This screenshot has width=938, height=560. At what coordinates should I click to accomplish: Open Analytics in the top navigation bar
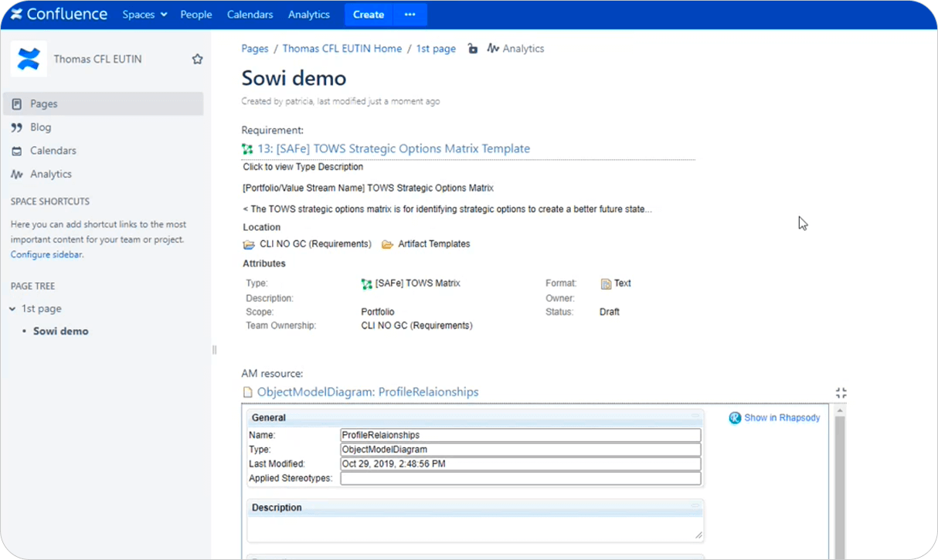pyautogui.click(x=309, y=15)
